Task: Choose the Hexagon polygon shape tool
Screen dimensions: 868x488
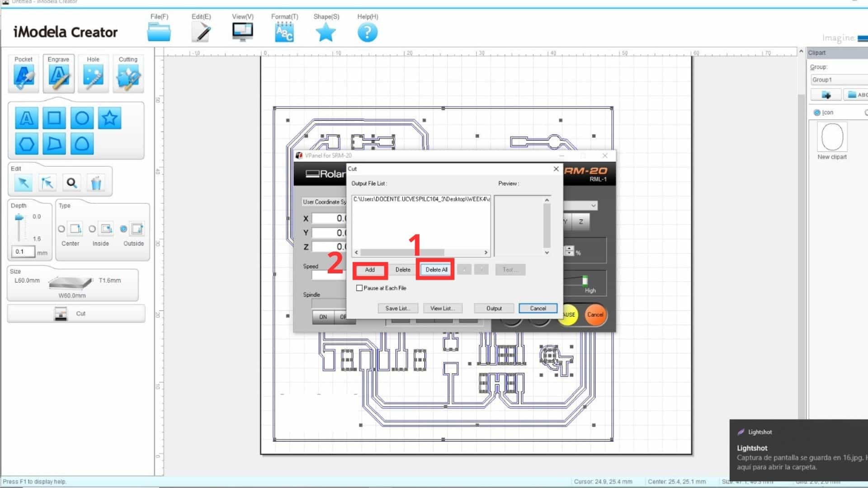Action: pos(27,144)
